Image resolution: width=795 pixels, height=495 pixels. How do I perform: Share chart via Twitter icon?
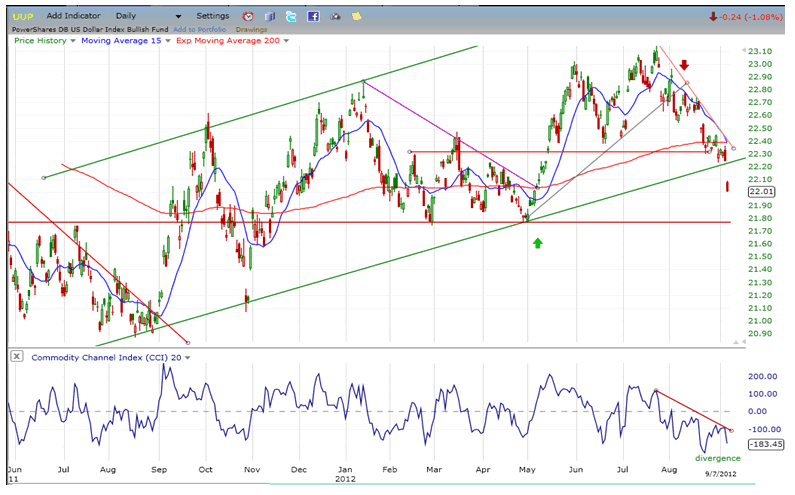(291, 17)
